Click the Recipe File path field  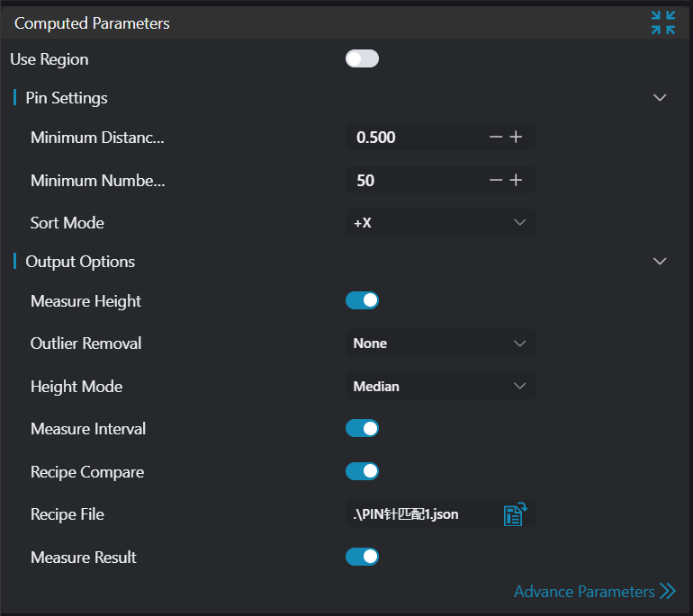click(418, 514)
